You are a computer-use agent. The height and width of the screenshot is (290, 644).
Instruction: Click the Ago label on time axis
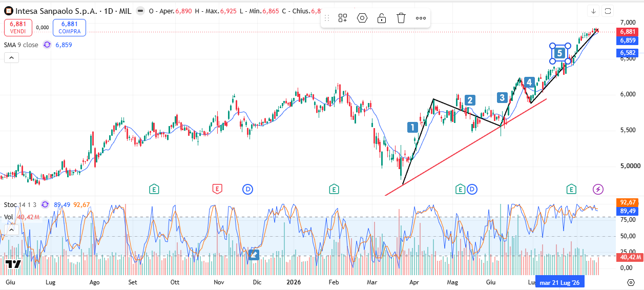point(94,282)
